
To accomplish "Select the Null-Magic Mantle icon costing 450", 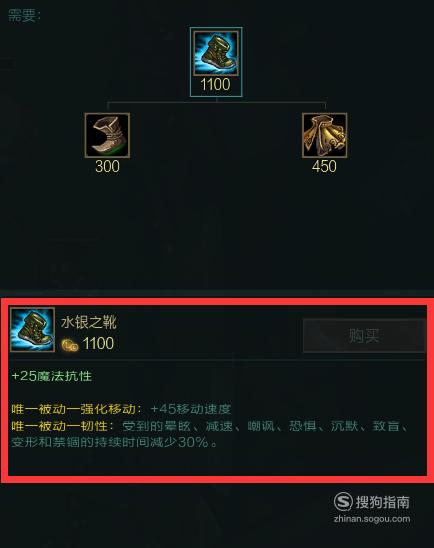I will tap(325, 135).
